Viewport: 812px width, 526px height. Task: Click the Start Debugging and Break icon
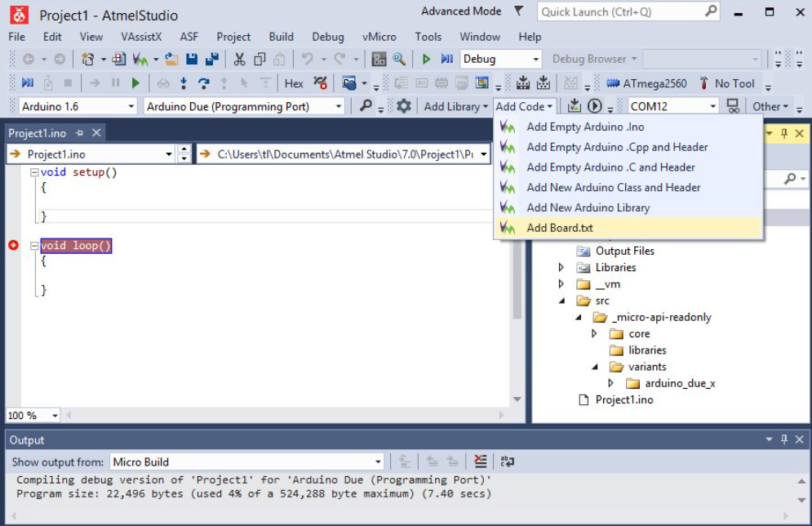(447, 59)
